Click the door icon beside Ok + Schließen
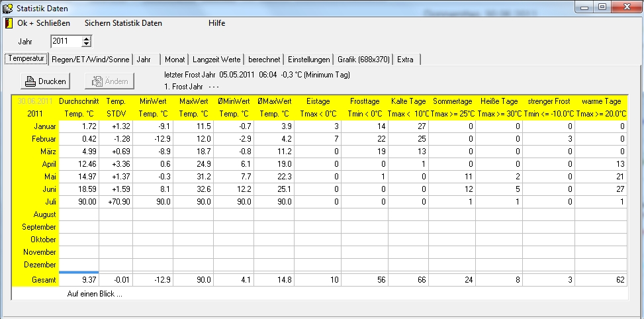The height and width of the screenshot is (319, 644). click(x=9, y=23)
